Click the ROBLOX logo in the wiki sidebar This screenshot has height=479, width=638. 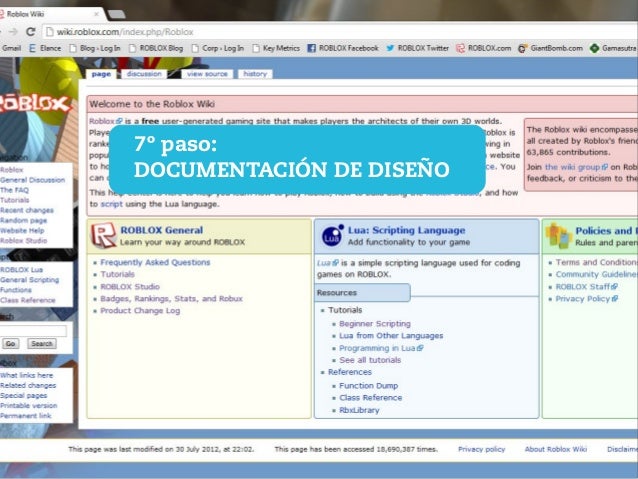(x=35, y=104)
